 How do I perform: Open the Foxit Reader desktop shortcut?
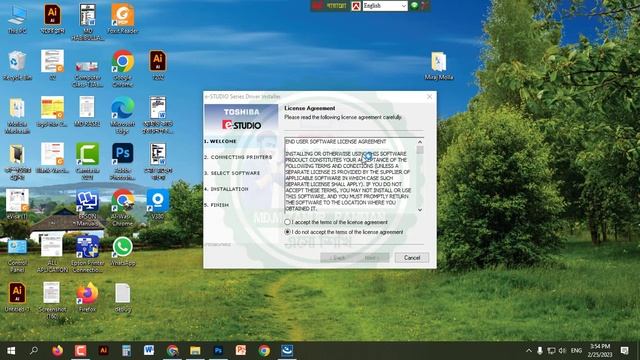(122, 19)
